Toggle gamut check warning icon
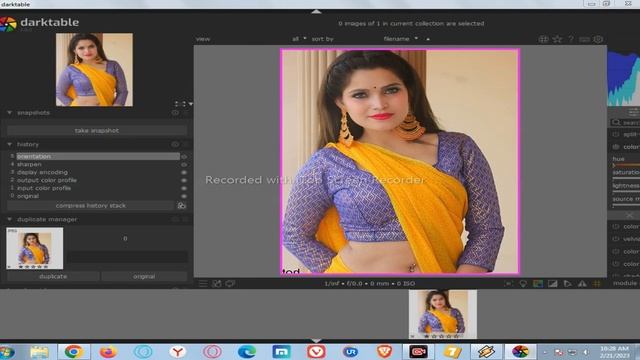 coord(582,284)
